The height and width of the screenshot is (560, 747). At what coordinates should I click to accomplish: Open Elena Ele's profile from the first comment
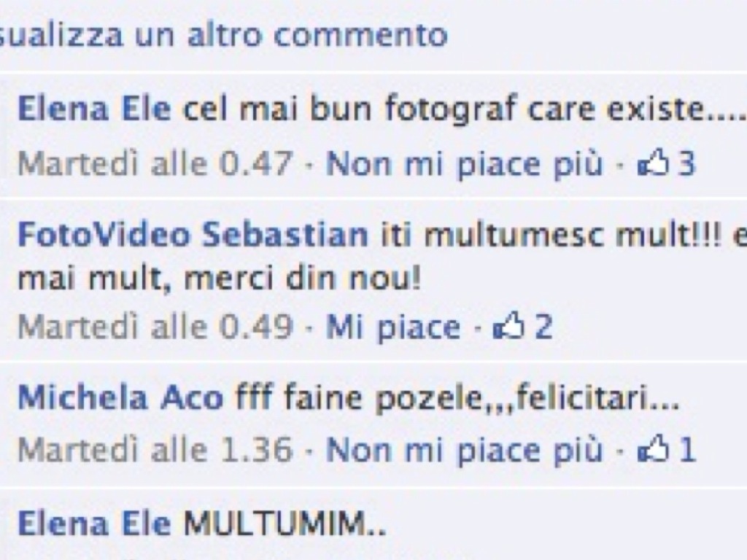[x=94, y=109]
